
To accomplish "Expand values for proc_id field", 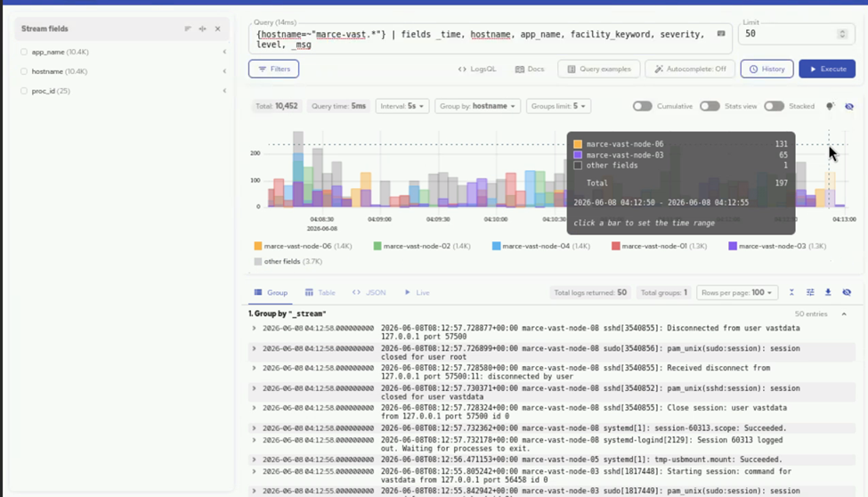I will pos(224,91).
